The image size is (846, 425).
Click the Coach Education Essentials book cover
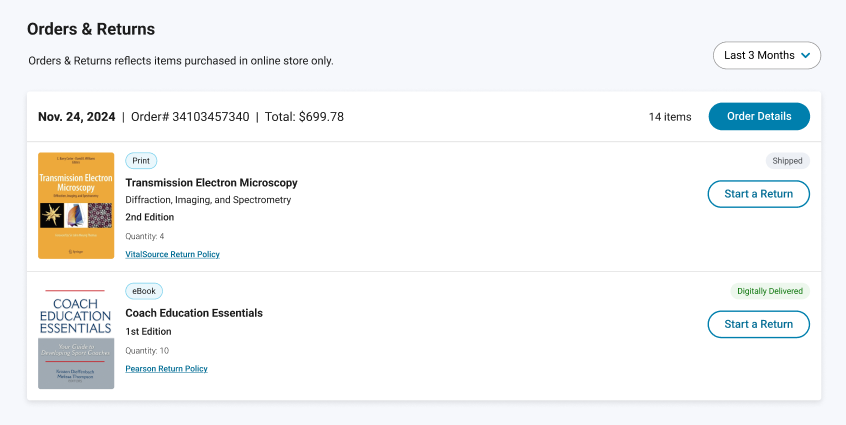(x=76, y=336)
